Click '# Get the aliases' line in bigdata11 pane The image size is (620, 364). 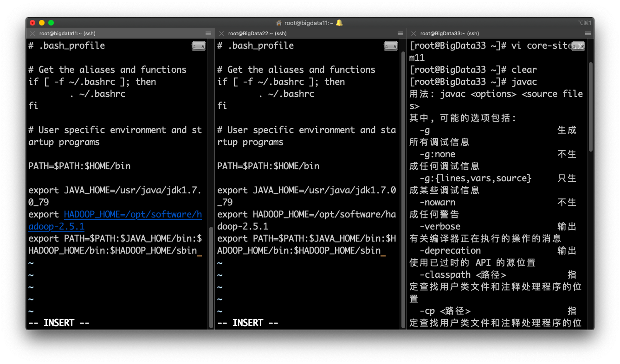(x=108, y=70)
